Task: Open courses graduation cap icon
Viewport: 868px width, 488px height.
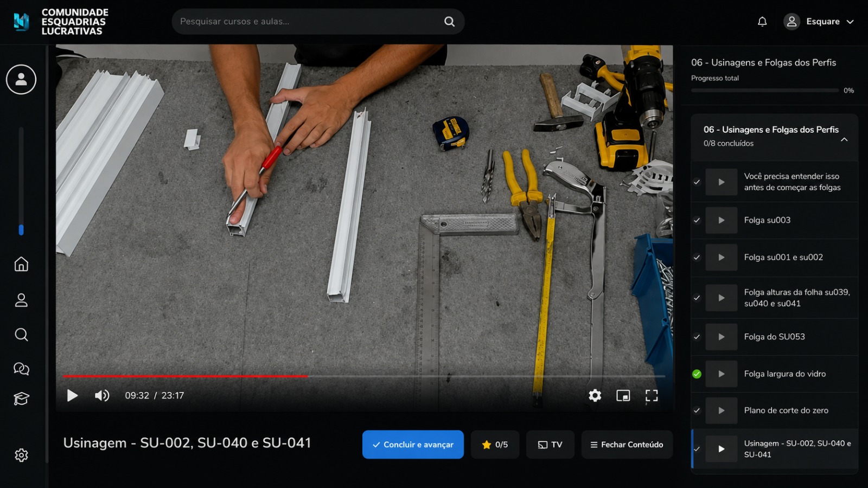Action: click(21, 399)
